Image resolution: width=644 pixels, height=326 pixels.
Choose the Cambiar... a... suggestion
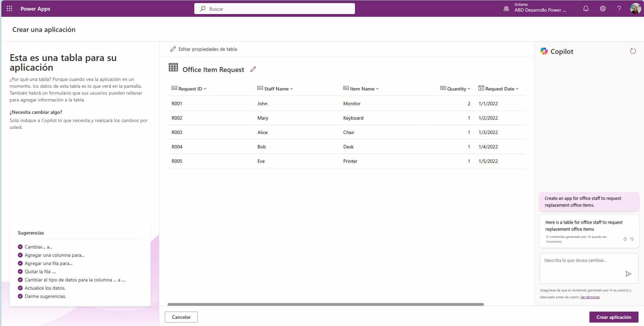click(38, 247)
